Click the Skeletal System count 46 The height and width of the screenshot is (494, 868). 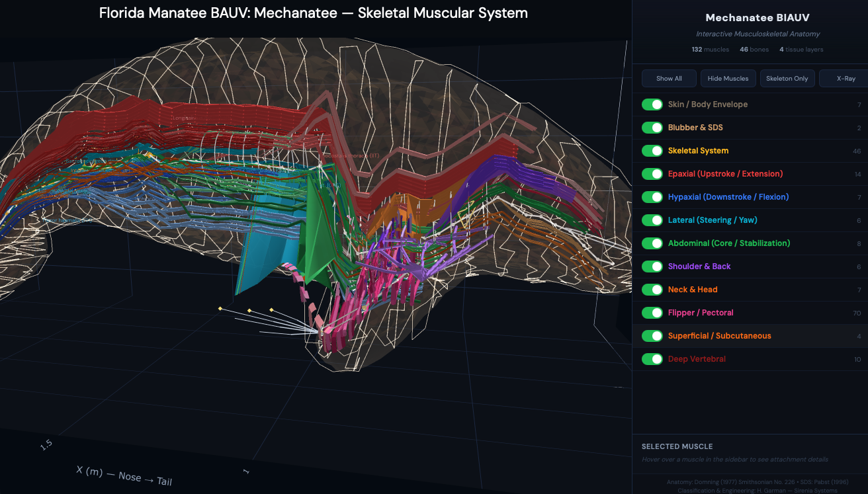tap(857, 151)
